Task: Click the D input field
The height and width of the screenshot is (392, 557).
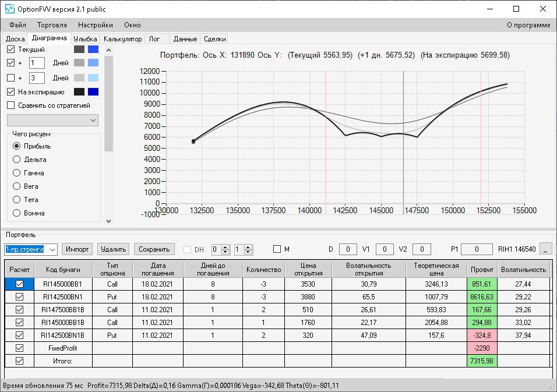Action: (x=348, y=249)
